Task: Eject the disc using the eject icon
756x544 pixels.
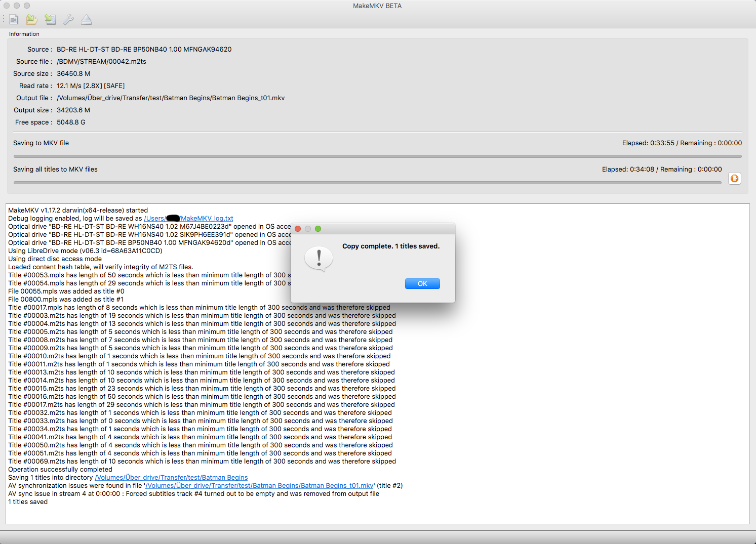Action: [86, 19]
